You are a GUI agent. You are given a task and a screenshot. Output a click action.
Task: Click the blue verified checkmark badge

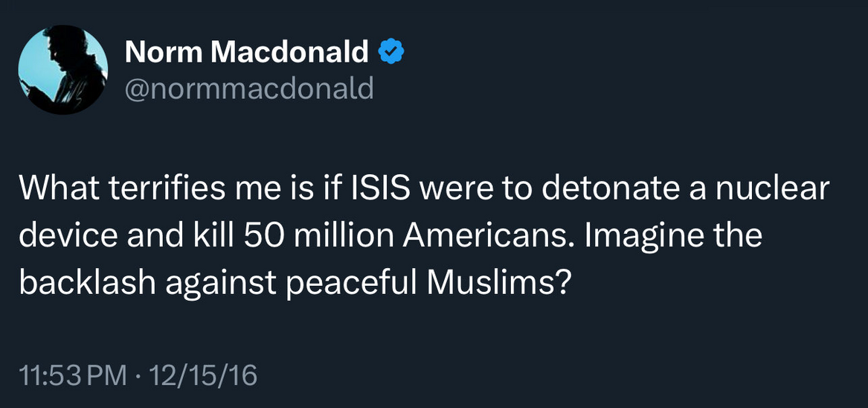[x=391, y=52]
